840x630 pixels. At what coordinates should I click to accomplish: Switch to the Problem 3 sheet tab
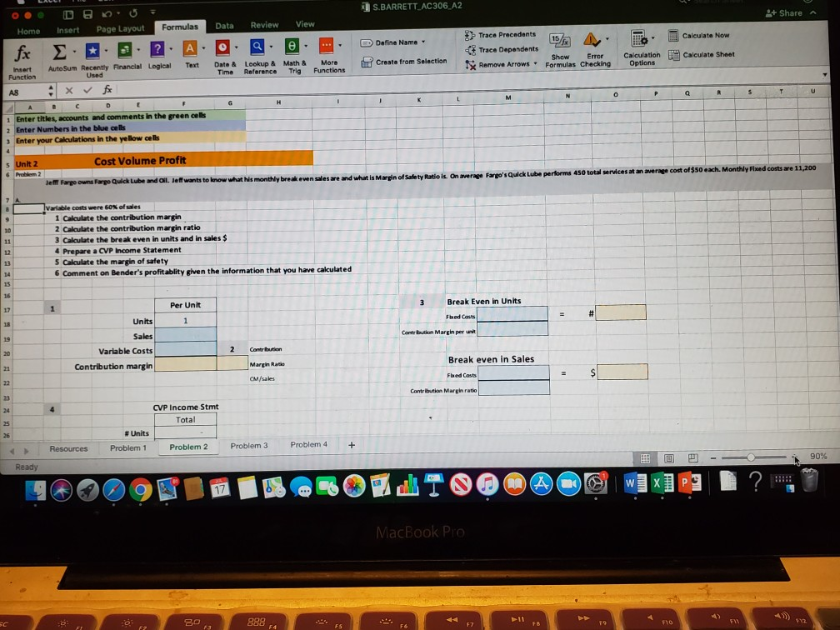(248, 444)
